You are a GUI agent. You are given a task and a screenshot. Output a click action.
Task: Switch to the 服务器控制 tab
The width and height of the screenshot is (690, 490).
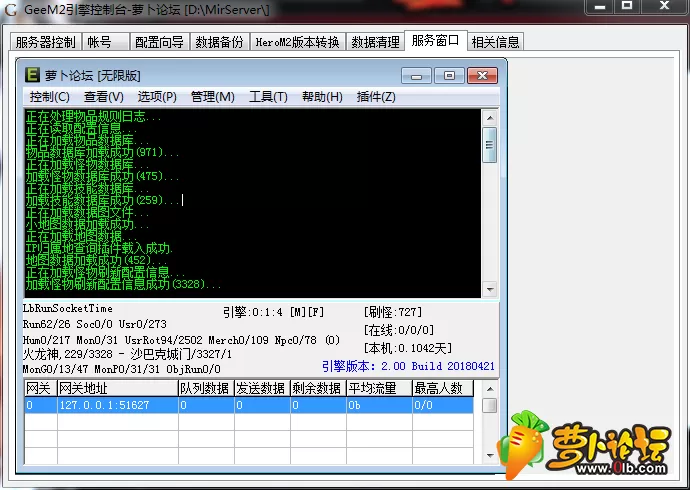tap(45, 42)
